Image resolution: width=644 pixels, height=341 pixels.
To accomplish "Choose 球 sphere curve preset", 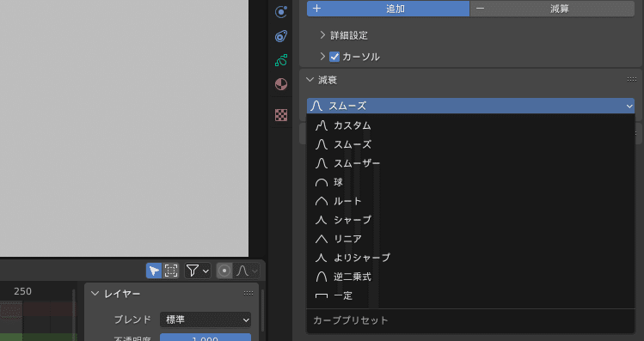I will (470, 182).
